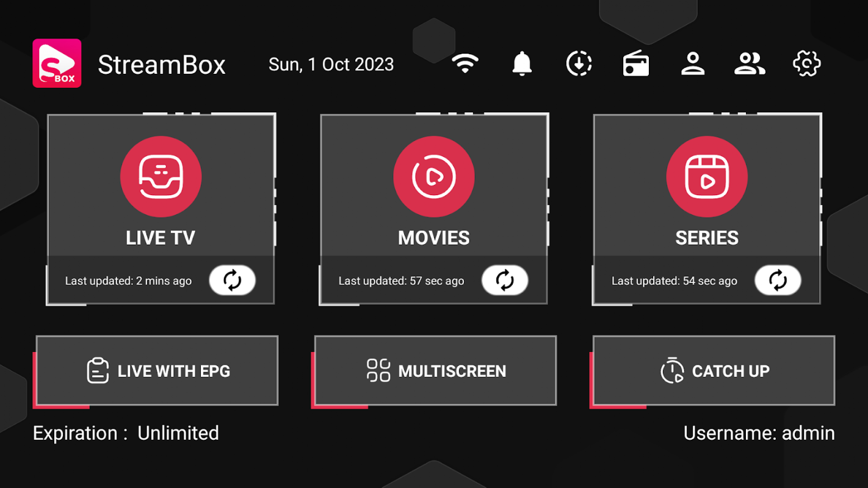
Task: Click 'Last updated: 2 mins ago' text
Action: 128,281
